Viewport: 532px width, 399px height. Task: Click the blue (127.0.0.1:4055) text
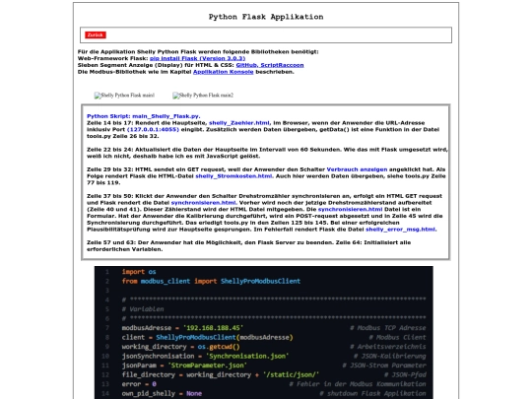tap(153, 130)
